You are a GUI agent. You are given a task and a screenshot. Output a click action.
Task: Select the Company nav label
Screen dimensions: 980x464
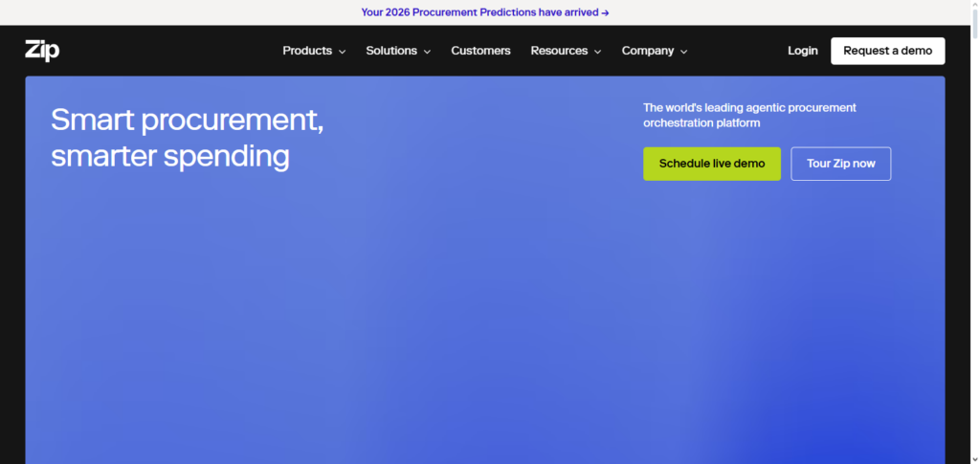coord(648,51)
